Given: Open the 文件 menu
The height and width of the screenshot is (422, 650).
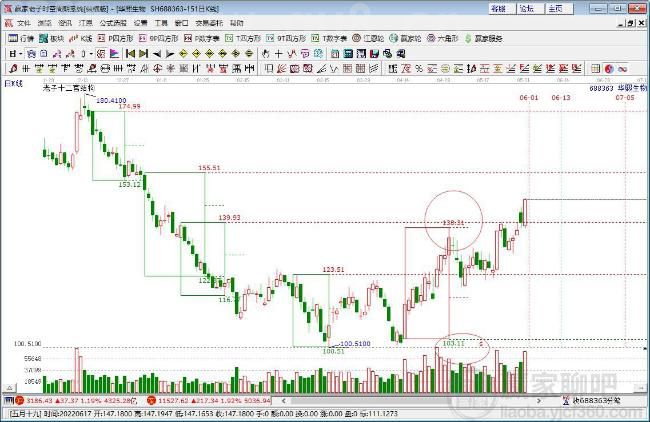Looking at the screenshot, I should [24, 23].
